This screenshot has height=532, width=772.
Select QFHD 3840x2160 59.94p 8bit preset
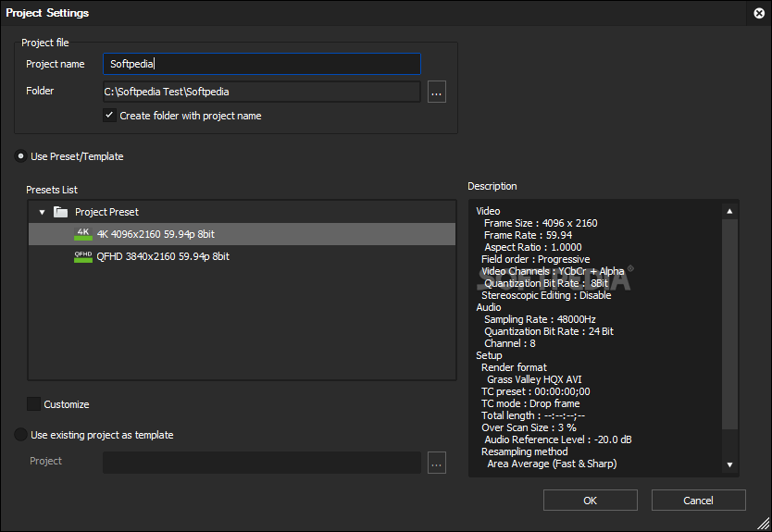(x=242, y=256)
